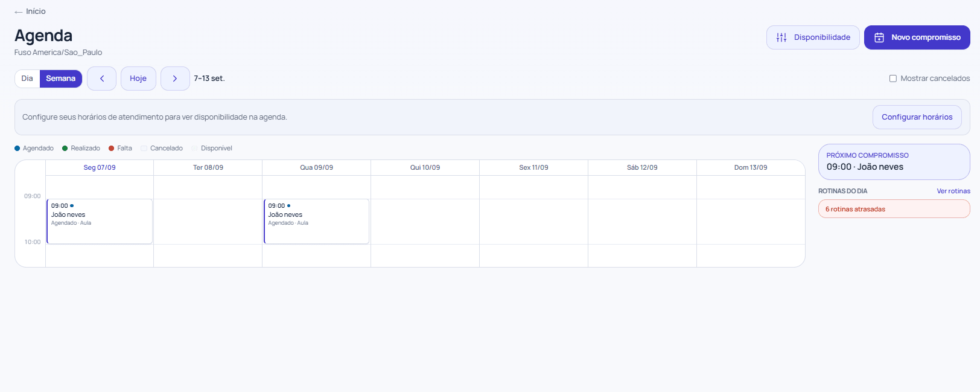Select the Dom 13/09 column header

pos(751,168)
